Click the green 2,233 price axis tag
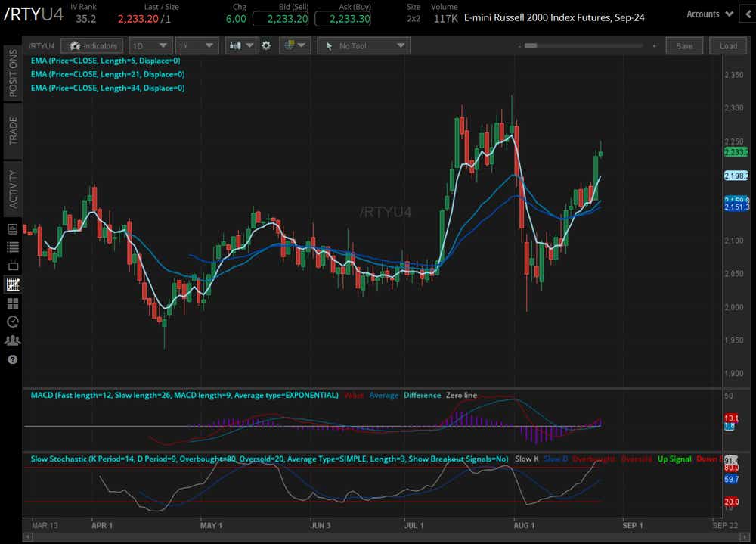 736,153
